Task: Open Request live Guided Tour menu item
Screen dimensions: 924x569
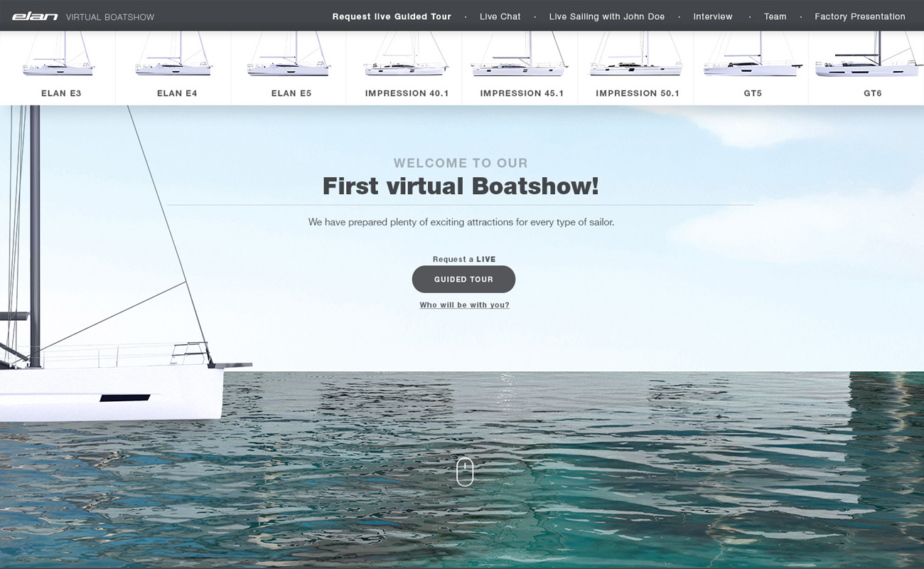Action: [392, 16]
